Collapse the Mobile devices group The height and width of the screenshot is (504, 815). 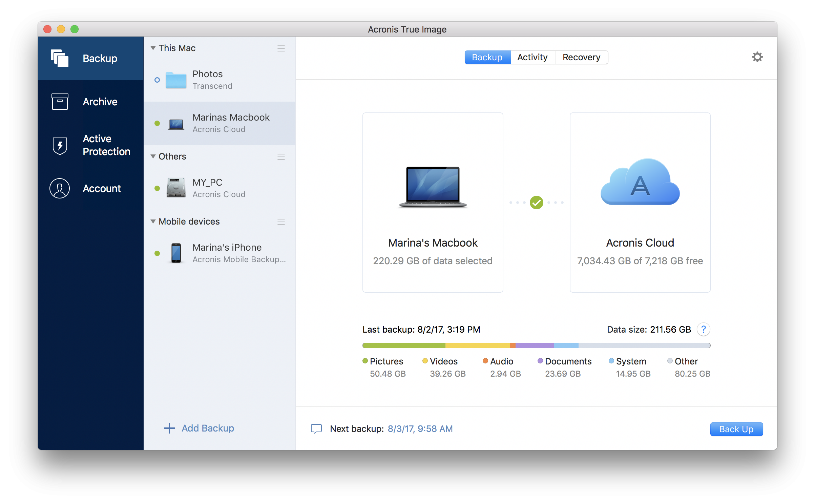pos(153,222)
